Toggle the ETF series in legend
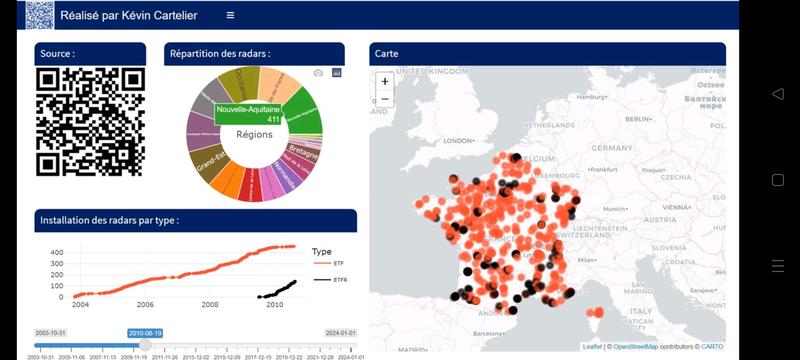Image resolution: width=800 pixels, height=360 pixels. pyautogui.click(x=331, y=263)
